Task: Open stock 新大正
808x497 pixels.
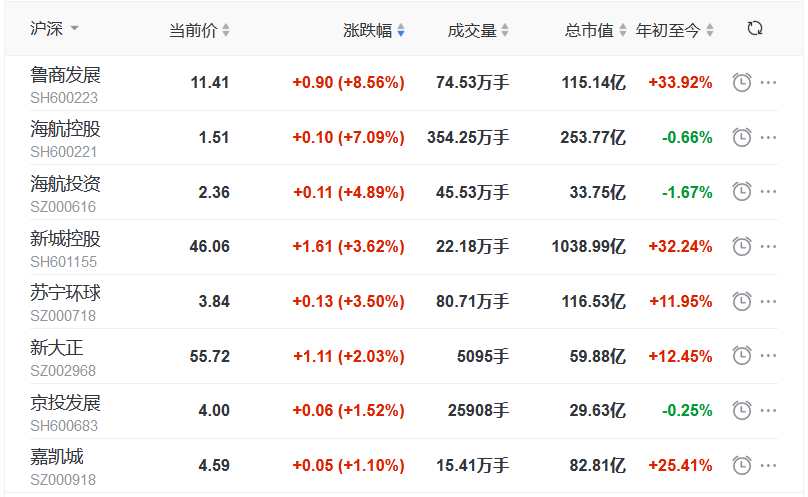Action: [57, 347]
